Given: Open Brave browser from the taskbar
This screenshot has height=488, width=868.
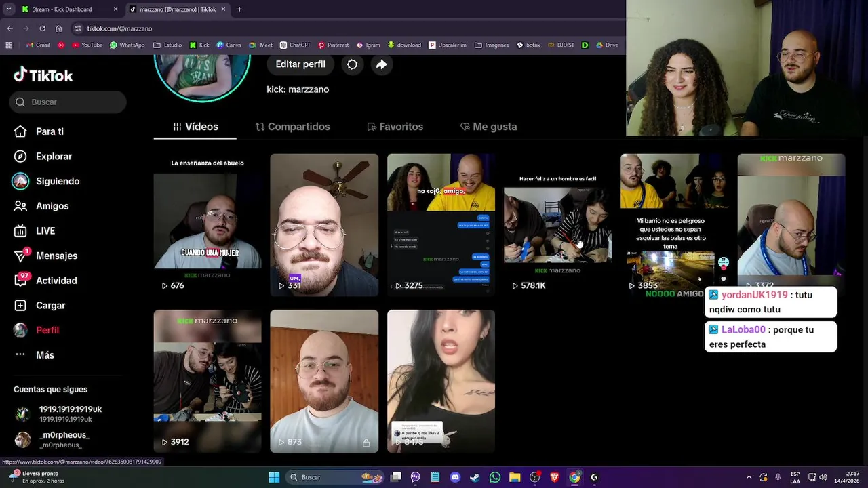Looking at the screenshot, I should (x=555, y=477).
